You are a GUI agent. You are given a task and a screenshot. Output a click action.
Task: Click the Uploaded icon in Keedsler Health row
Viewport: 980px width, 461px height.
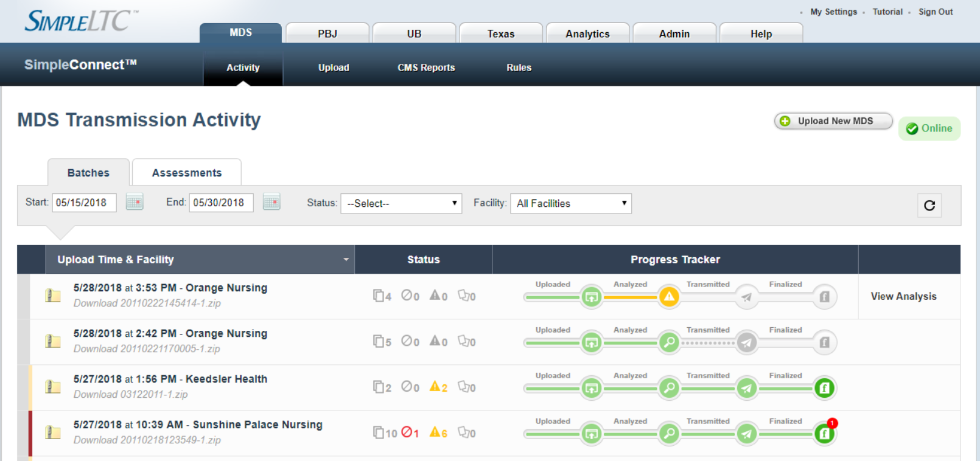point(591,388)
